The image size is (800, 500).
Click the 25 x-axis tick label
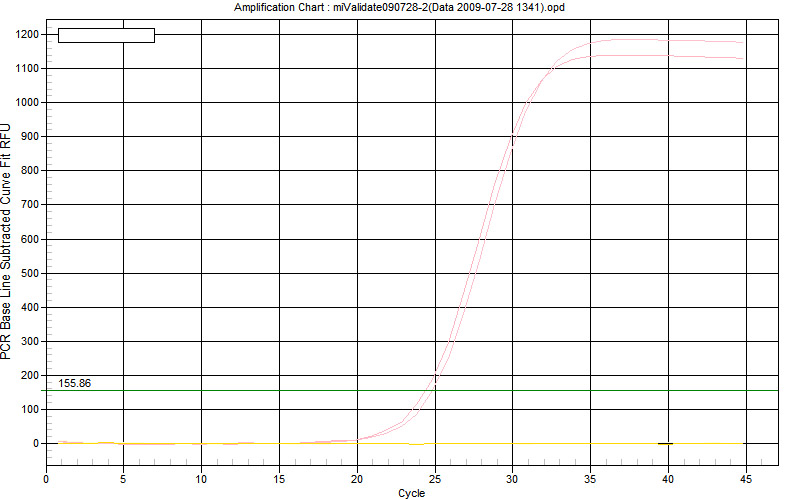[435, 479]
